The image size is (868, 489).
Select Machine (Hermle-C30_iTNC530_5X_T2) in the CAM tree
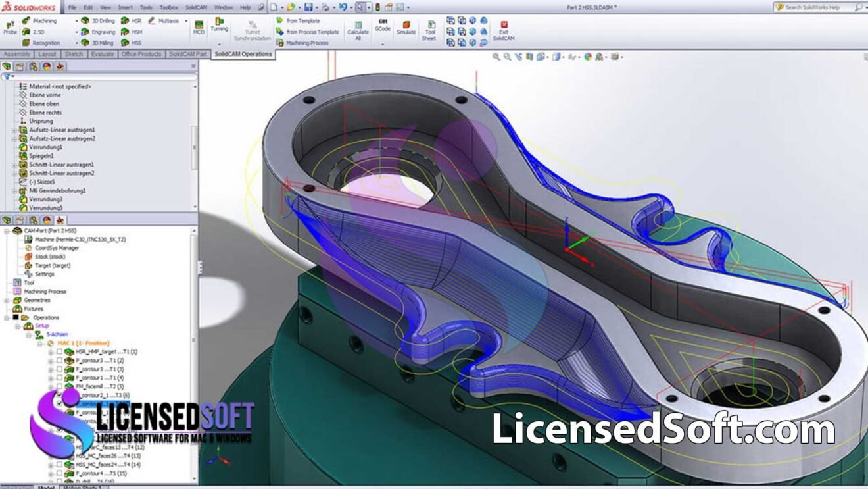[75, 240]
